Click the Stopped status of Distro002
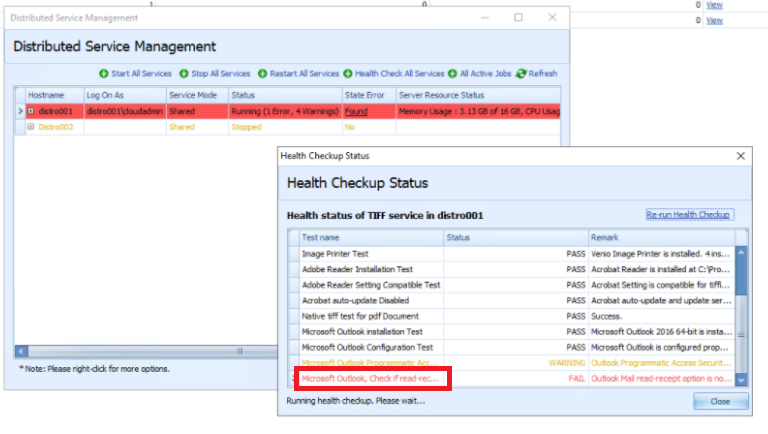 pos(285,127)
